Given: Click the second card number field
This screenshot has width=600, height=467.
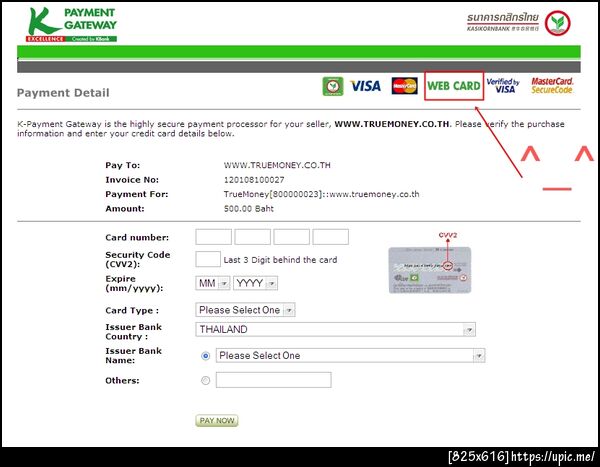Looking at the screenshot, I should (x=253, y=237).
